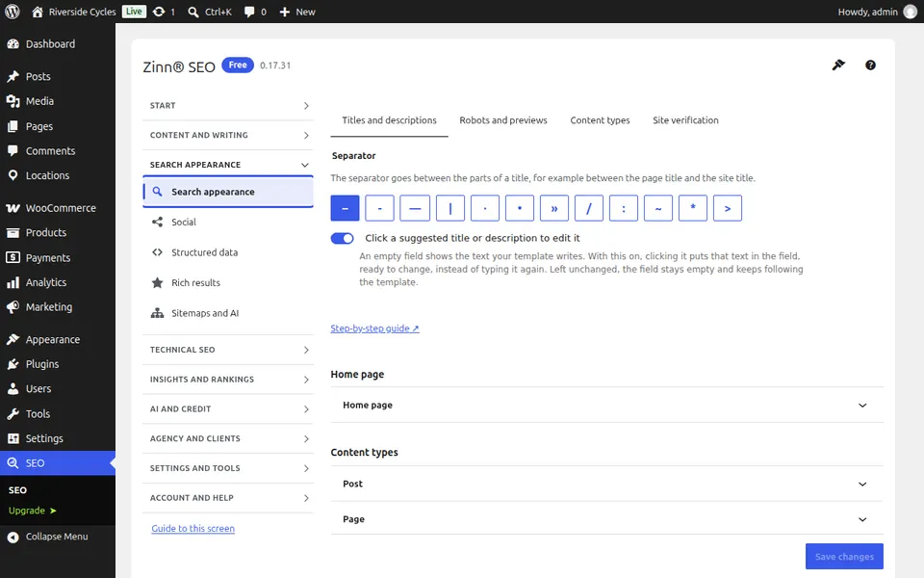
Task: Expand the Page content type row
Action: (607, 519)
